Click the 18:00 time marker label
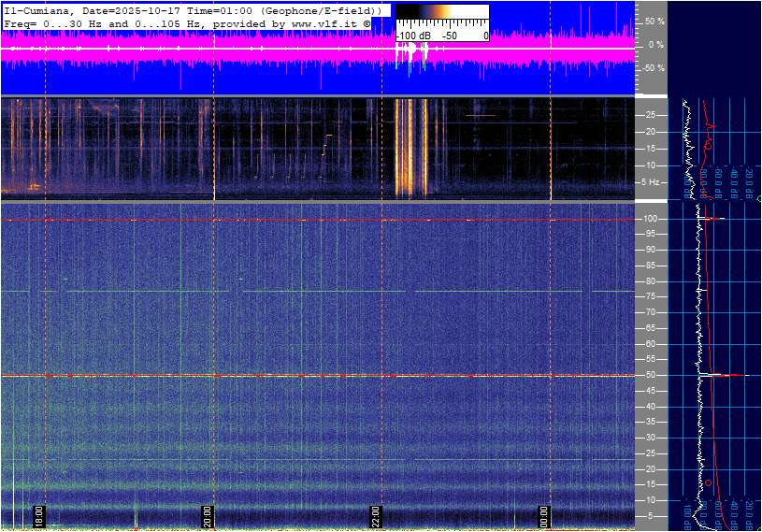This screenshot has height=532, width=762. pyautogui.click(x=38, y=516)
